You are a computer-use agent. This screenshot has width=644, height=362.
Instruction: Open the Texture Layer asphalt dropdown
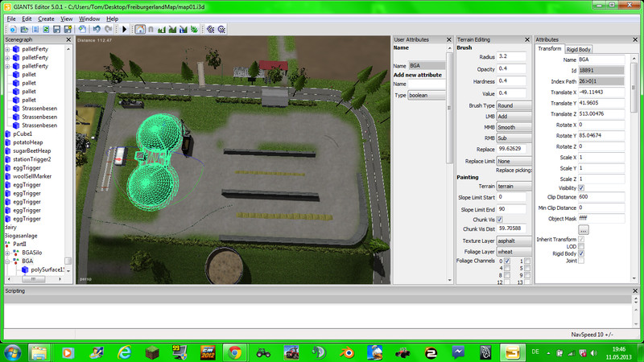[x=514, y=241]
